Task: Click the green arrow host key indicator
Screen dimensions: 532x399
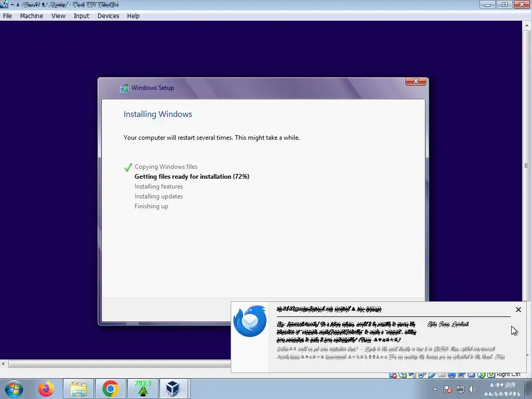Action: 491,375
